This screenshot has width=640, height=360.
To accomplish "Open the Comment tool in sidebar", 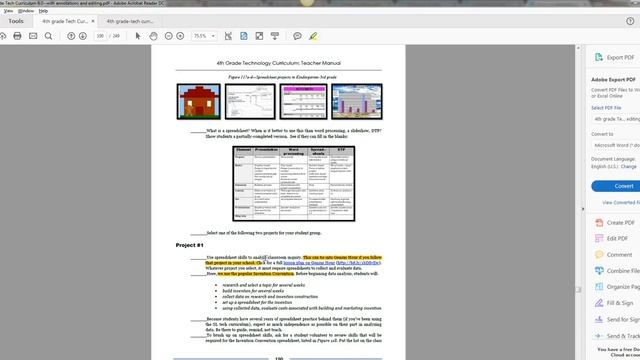I will (x=613, y=255).
